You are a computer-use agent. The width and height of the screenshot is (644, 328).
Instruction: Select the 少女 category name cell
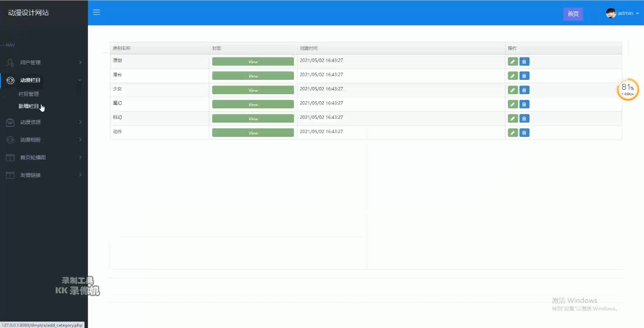[160, 90]
